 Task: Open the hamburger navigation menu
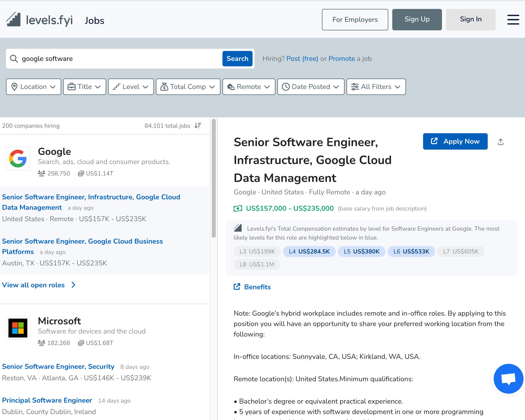[513, 20]
